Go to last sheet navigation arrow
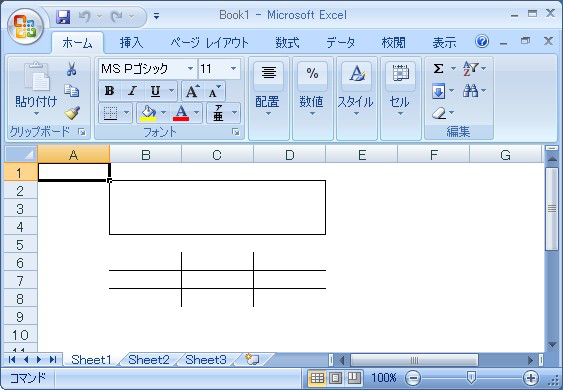Viewport: 563px width, 390px height. click(53, 359)
